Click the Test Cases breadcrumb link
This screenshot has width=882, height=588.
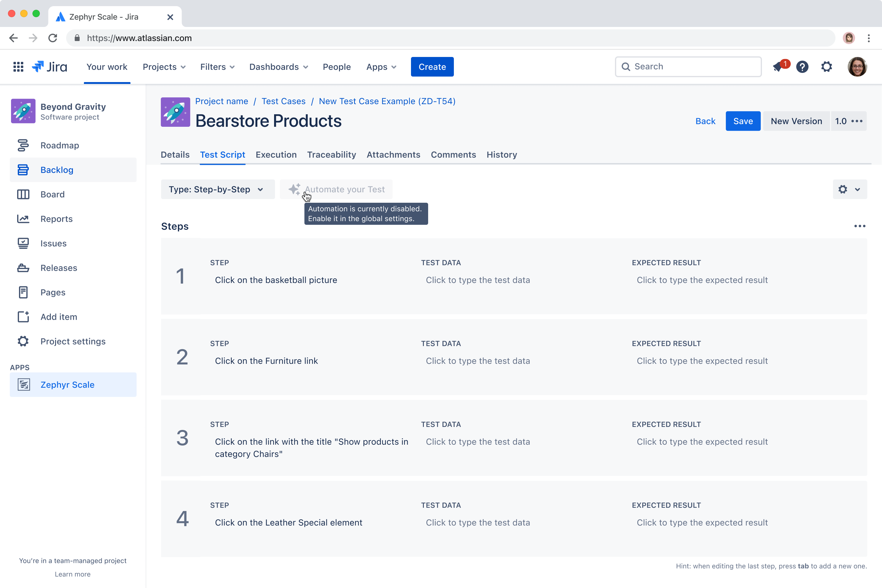click(x=284, y=101)
